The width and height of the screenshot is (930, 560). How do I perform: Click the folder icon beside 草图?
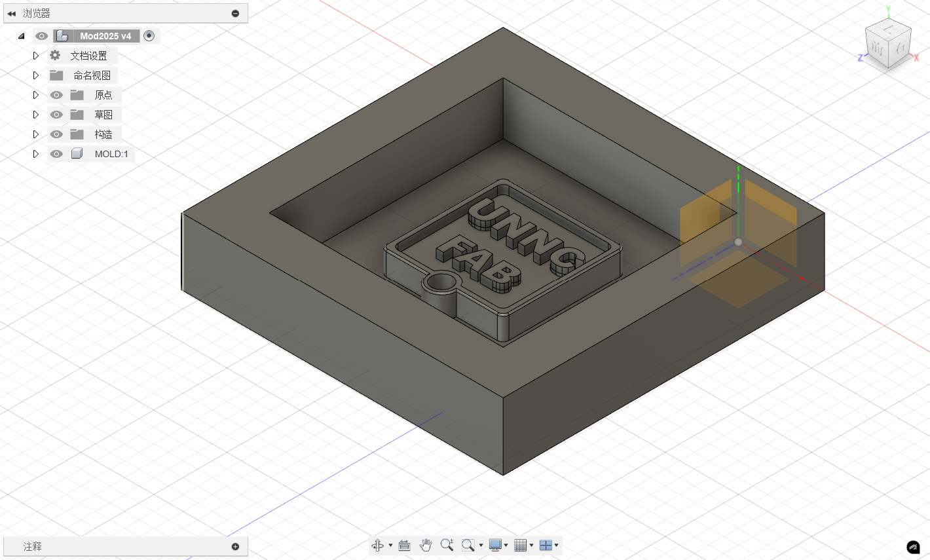click(77, 115)
